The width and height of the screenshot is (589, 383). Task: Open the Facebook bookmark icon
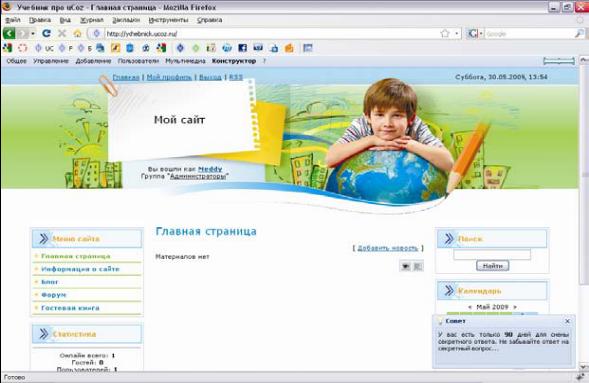(243, 48)
